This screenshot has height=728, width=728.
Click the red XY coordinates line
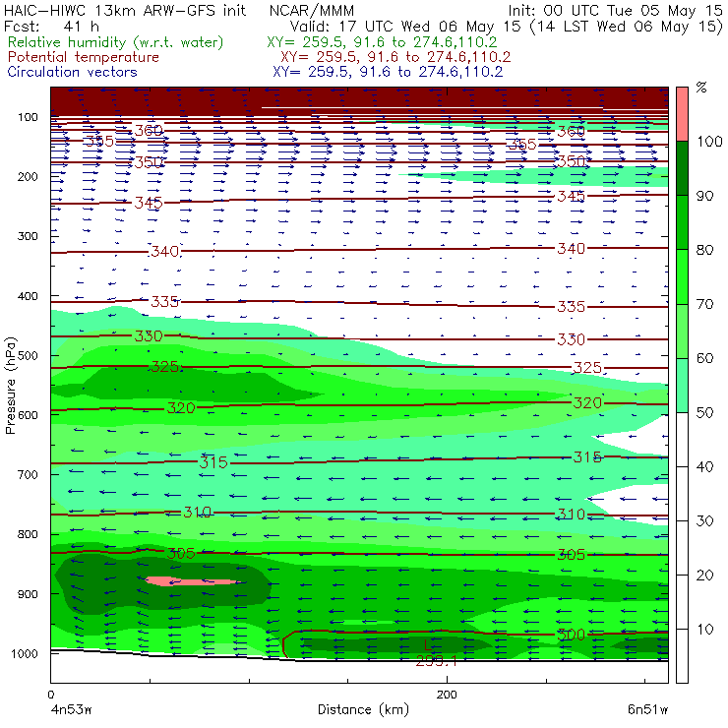[395, 57]
